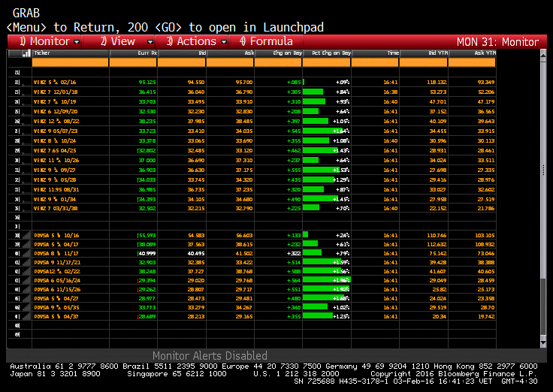The height and width of the screenshot is (392, 553).
Task: Click the chart icon beside PDVSA 05/16/24 row
Action: 26,280
